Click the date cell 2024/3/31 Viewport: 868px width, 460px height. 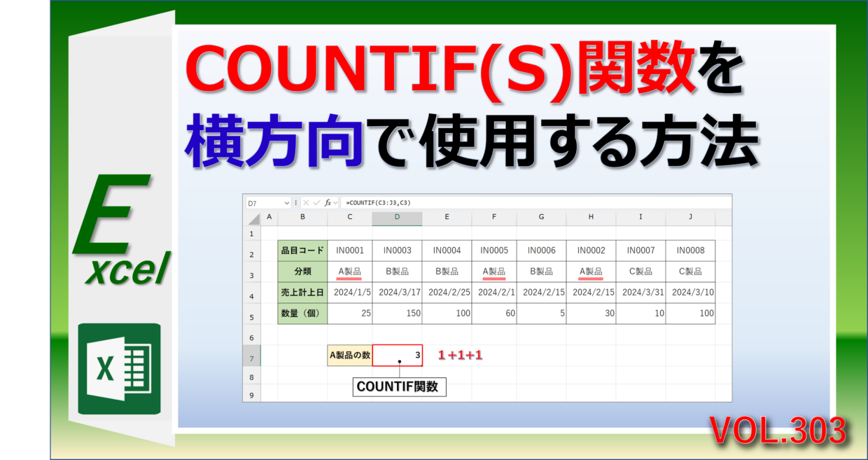[640, 293]
